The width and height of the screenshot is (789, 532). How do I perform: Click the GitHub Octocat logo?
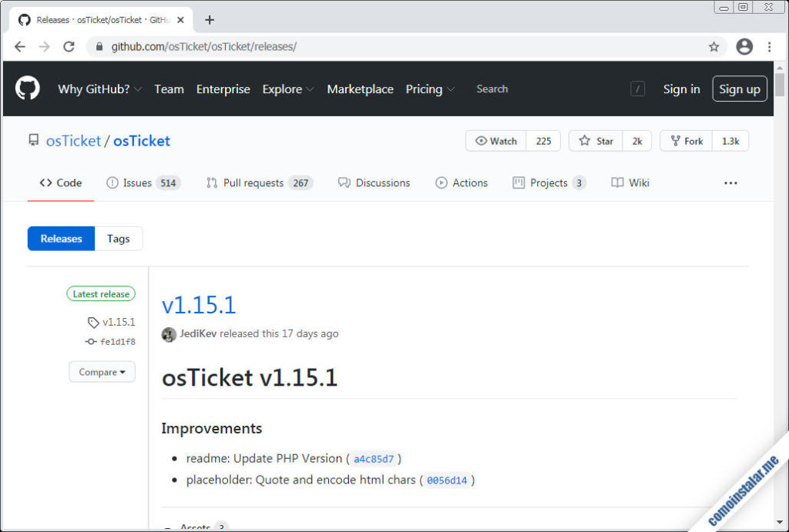[x=27, y=88]
